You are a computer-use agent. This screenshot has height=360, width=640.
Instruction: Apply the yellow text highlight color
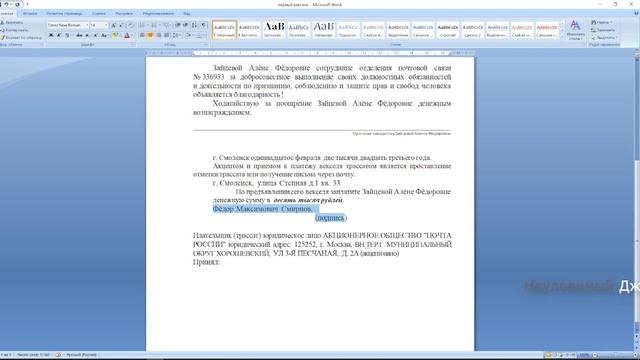(116, 36)
